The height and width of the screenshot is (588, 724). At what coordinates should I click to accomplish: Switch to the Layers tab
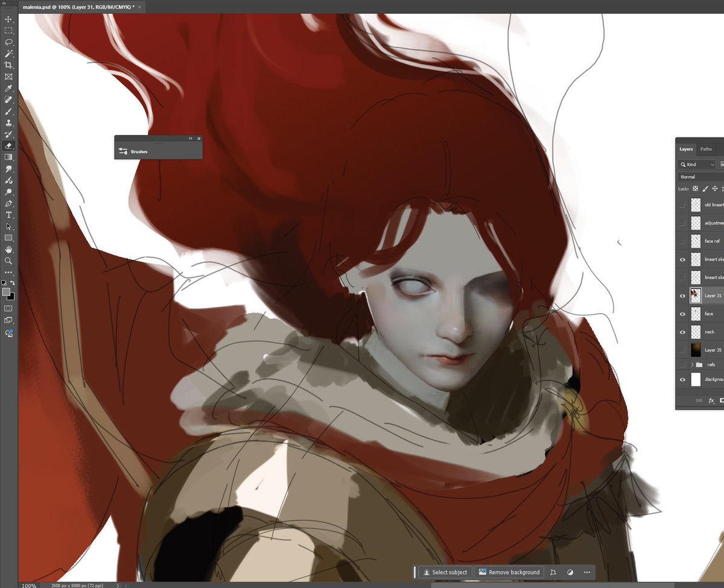pyautogui.click(x=686, y=149)
